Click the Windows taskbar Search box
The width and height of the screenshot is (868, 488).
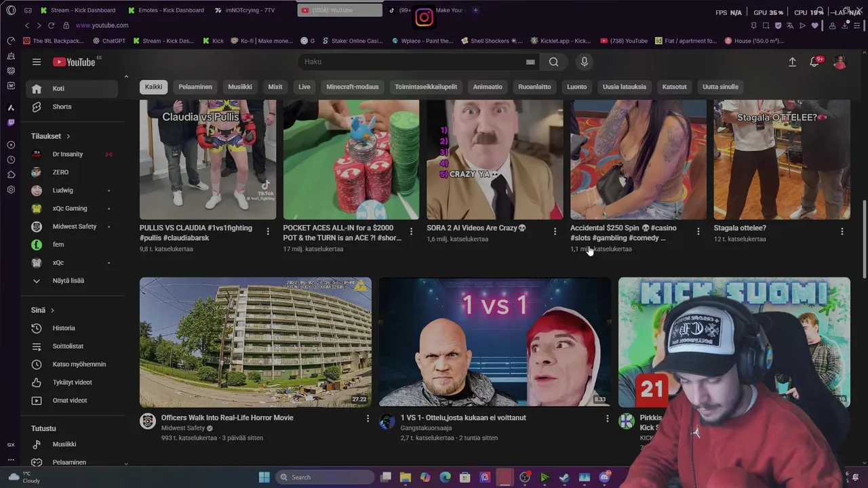pyautogui.click(x=325, y=477)
